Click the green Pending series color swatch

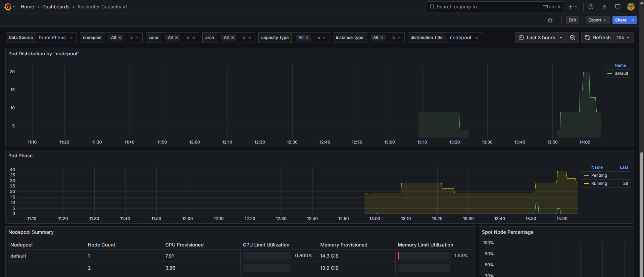pos(586,175)
